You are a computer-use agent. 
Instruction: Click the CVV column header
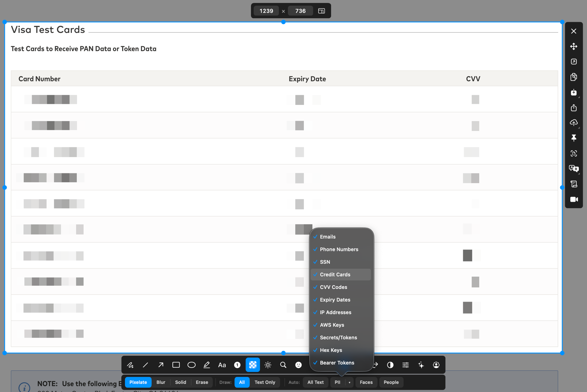coord(473,79)
